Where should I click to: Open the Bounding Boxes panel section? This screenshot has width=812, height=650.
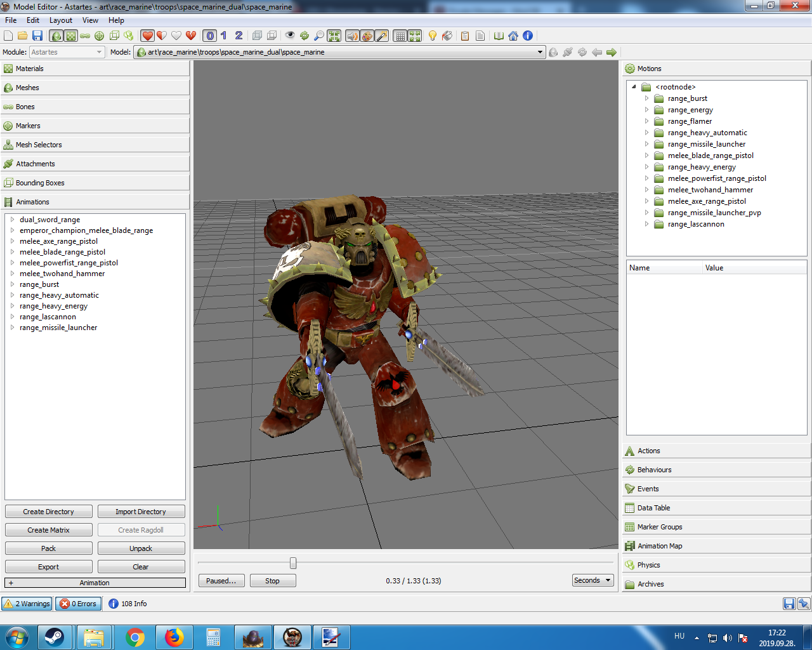tap(95, 183)
